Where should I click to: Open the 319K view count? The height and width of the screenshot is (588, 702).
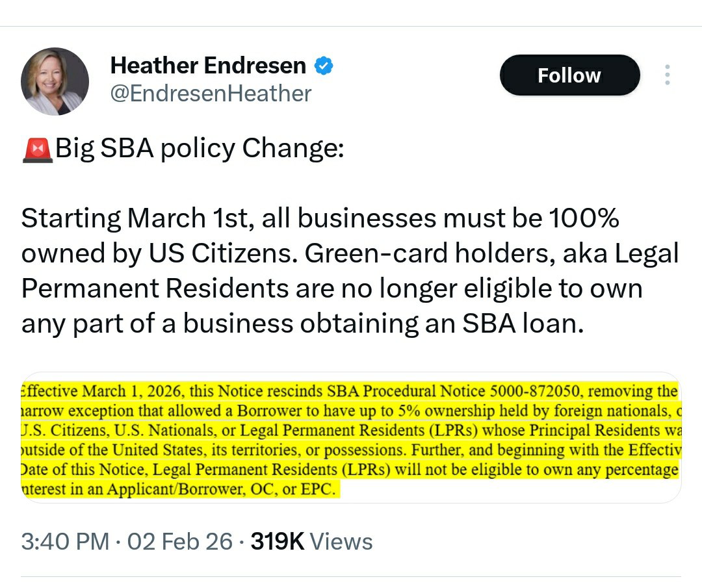(278, 541)
